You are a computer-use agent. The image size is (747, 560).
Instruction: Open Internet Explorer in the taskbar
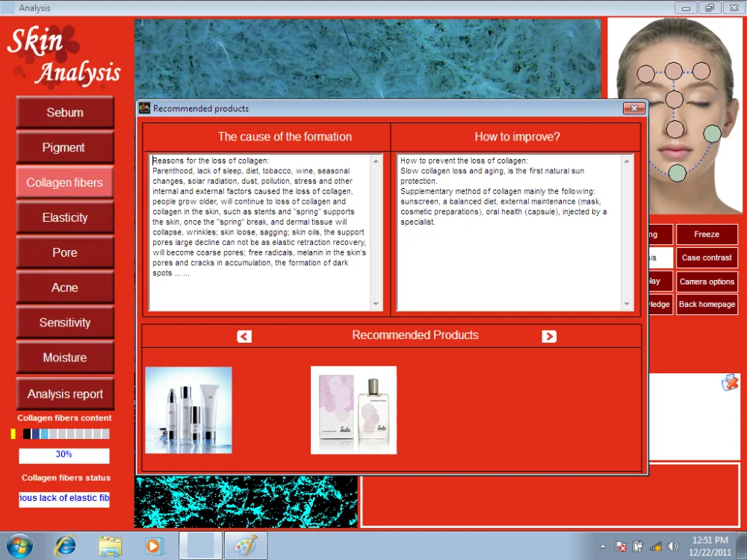point(65,546)
